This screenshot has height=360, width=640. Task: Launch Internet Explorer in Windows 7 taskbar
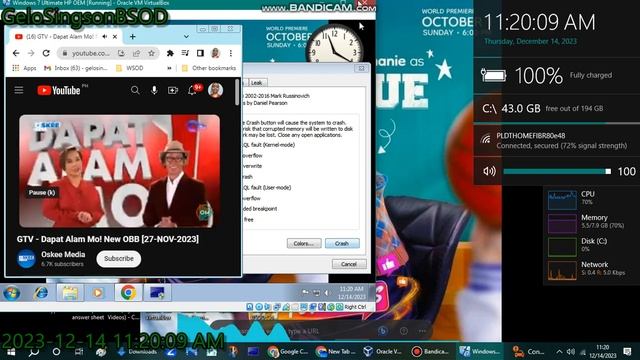[x=41, y=293]
